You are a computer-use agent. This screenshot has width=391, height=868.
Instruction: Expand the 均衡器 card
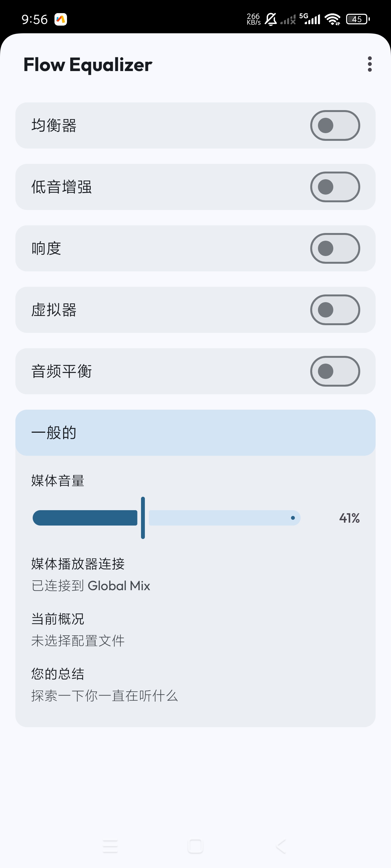click(x=195, y=125)
